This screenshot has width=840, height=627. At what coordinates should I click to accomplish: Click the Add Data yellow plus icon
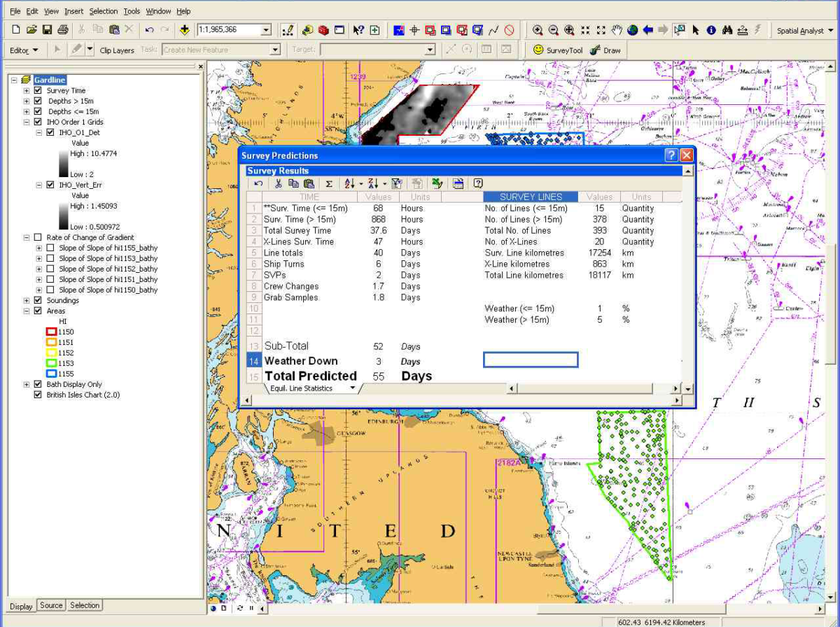coord(184,30)
